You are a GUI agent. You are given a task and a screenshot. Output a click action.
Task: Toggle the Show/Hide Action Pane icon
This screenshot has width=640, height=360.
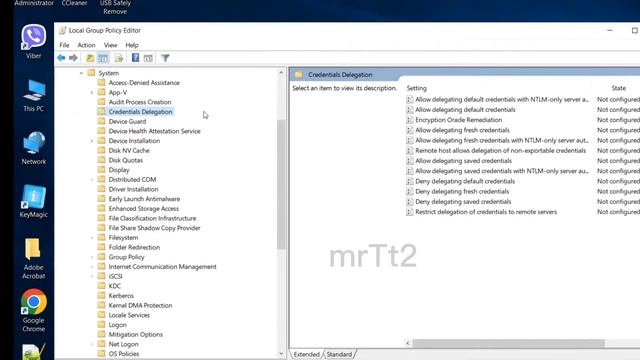pyautogui.click(x=148, y=58)
